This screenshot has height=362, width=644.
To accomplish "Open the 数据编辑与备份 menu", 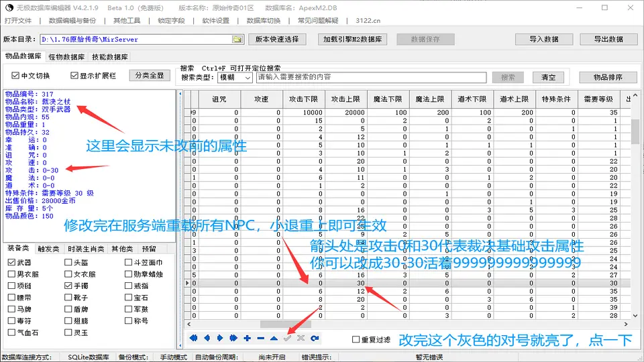I will [72, 21].
